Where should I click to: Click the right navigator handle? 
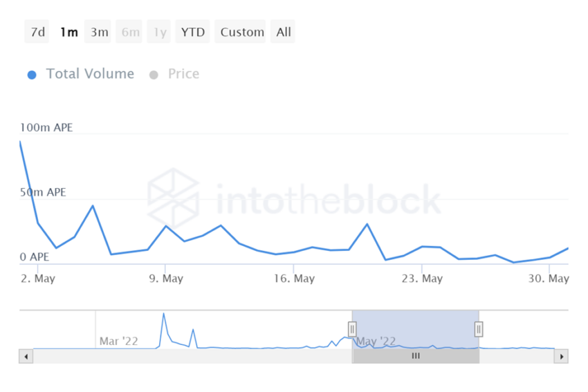478,328
